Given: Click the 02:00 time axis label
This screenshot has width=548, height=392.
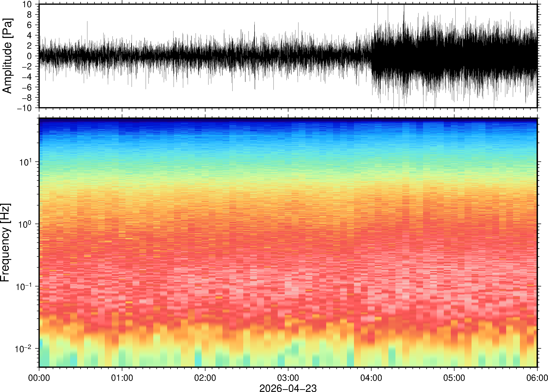Looking at the screenshot, I should coord(205,378).
